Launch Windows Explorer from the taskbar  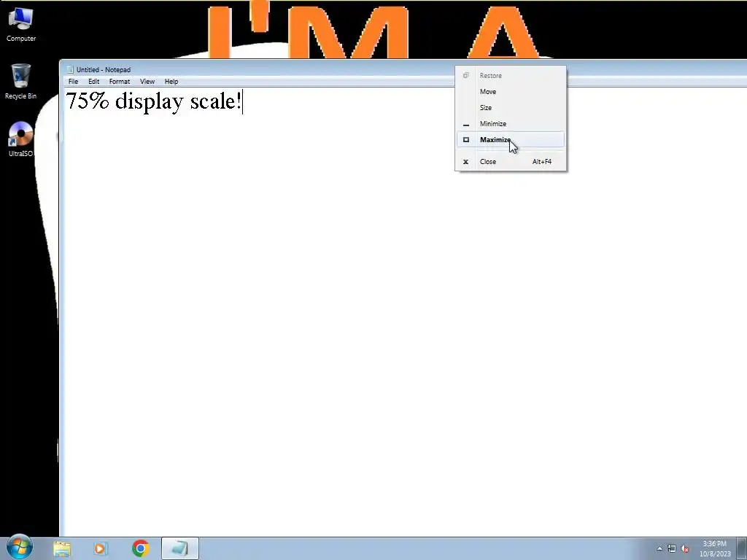pos(62,548)
